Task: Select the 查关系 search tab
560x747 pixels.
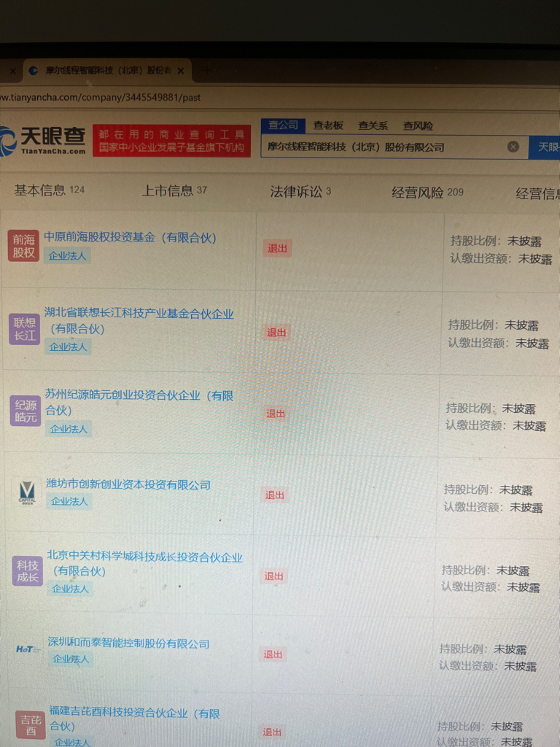Action: point(373,125)
